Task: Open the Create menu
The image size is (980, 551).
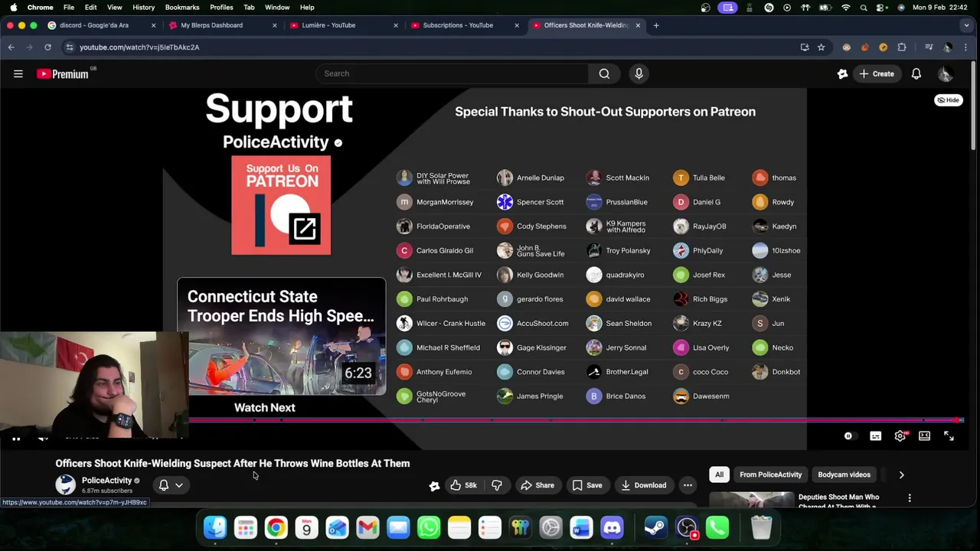Action: [x=876, y=74]
